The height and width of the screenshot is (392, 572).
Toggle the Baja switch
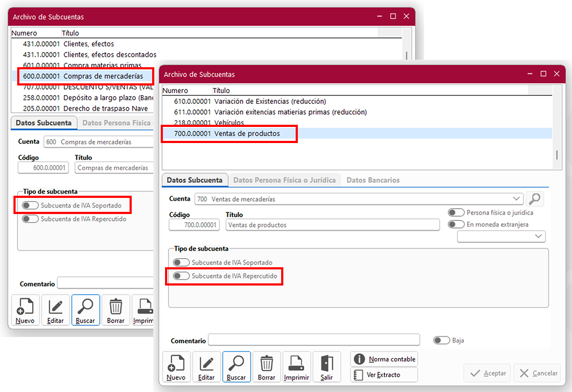pyautogui.click(x=441, y=340)
